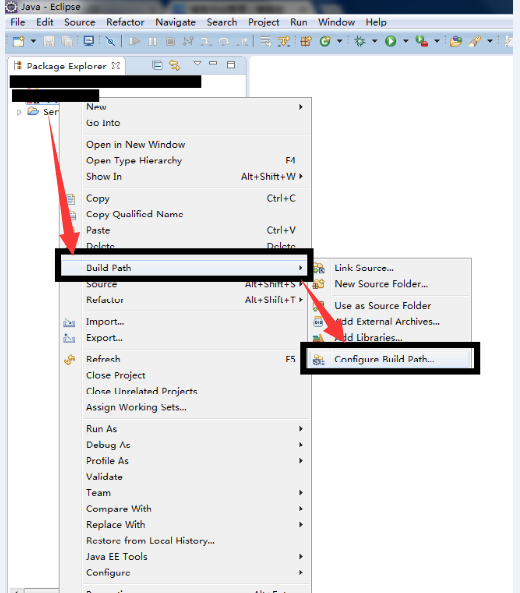Viewport: 520px width, 593px height.
Task: Click the New Java Class icon
Action: [x=325, y=41]
